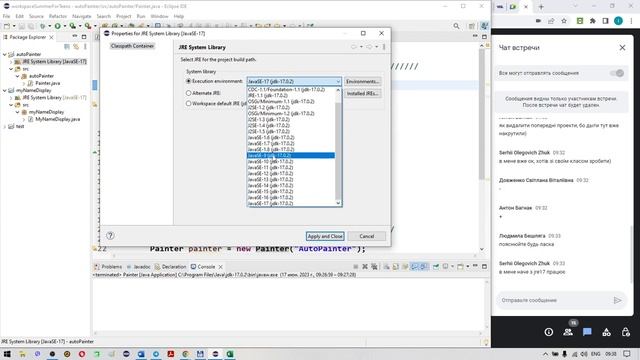Expand Painter.java node in tree
640x360 pixels.
(x=24, y=83)
